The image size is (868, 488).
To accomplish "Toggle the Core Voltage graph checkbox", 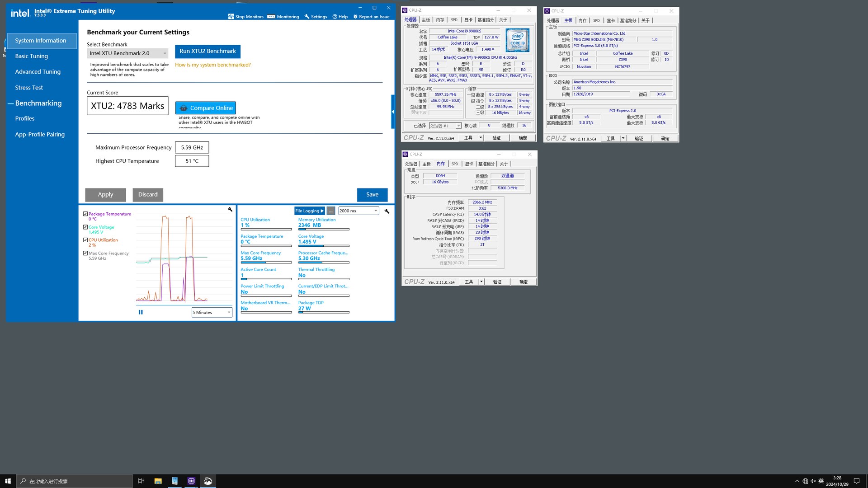I will tap(85, 227).
